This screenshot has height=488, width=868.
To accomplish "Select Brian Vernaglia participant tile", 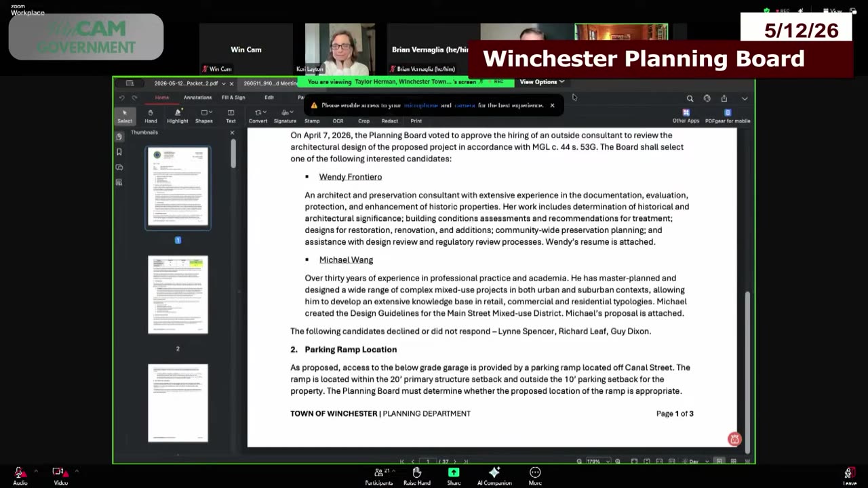I will pyautogui.click(x=430, y=49).
